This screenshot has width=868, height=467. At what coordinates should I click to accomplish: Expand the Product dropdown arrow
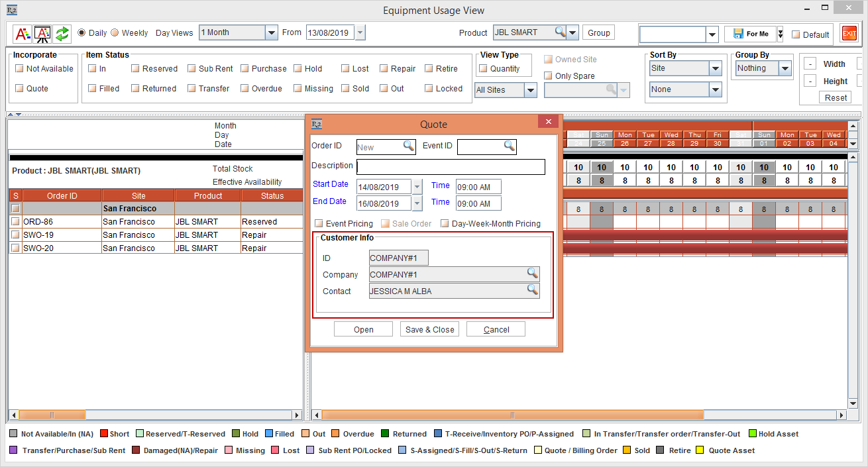[x=573, y=32]
